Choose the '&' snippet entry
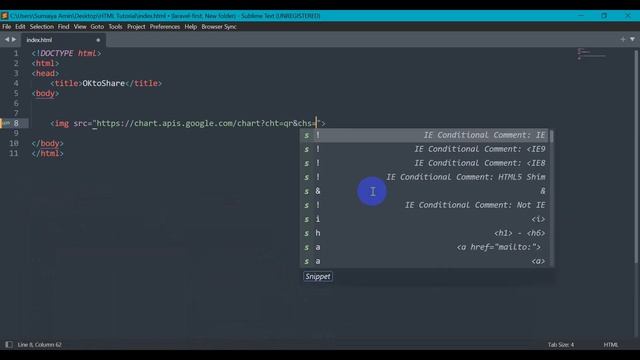 [425, 191]
